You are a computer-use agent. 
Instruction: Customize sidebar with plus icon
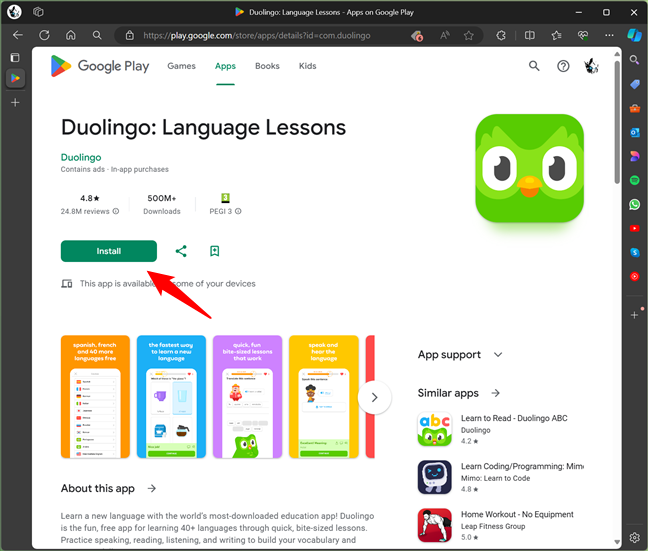click(634, 315)
